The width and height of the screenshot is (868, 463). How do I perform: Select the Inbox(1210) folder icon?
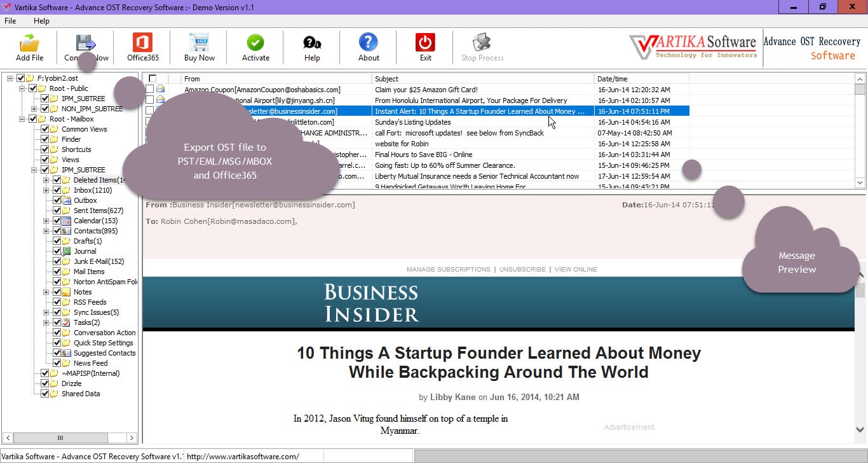67,190
